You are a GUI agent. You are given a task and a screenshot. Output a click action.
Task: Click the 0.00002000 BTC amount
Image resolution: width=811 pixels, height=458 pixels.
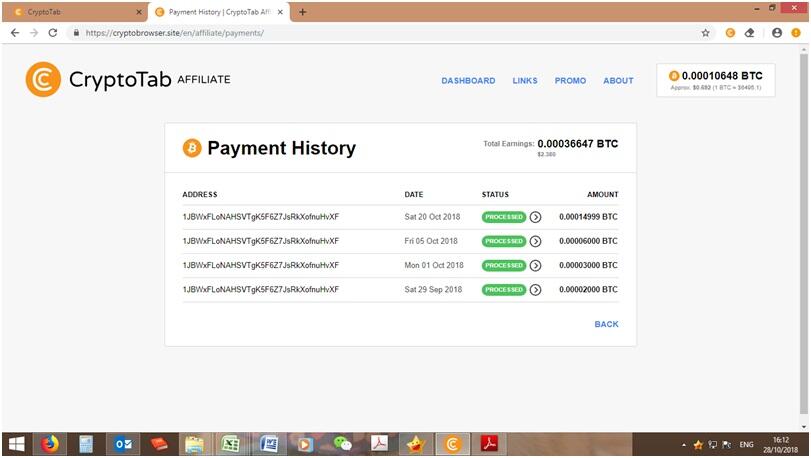point(588,289)
